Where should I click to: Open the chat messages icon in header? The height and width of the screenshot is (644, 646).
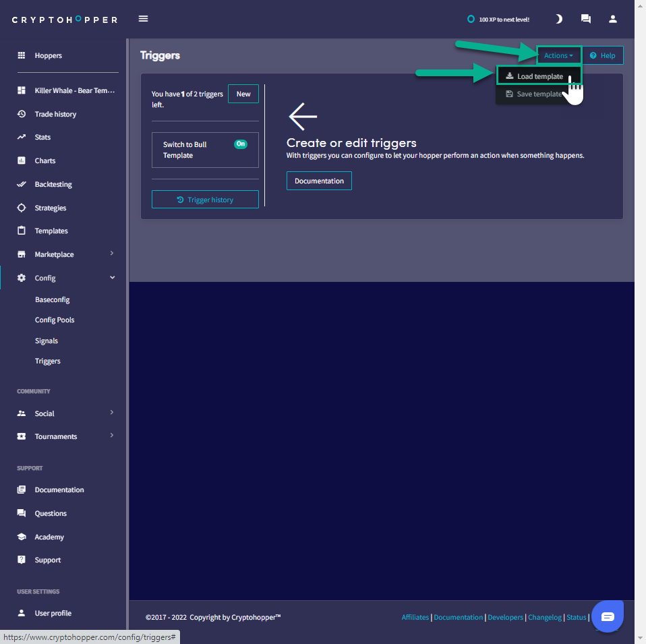click(x=585, y=19)
